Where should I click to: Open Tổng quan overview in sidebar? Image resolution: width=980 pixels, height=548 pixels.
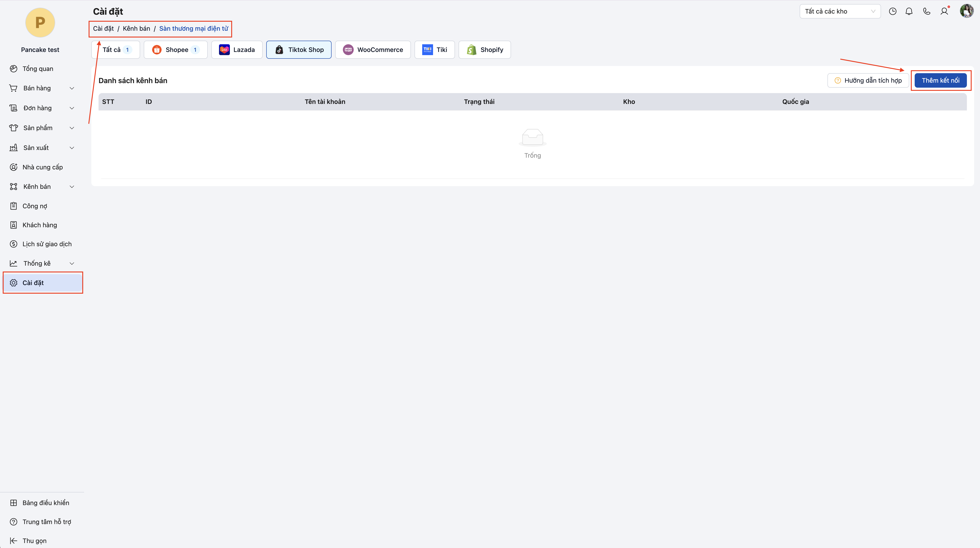[x=38, y=68]
